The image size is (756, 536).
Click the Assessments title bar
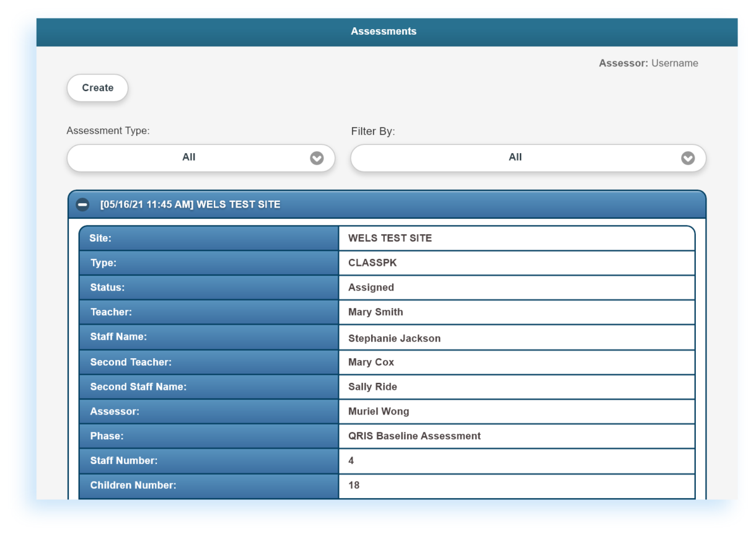click(x=384, y=32)
